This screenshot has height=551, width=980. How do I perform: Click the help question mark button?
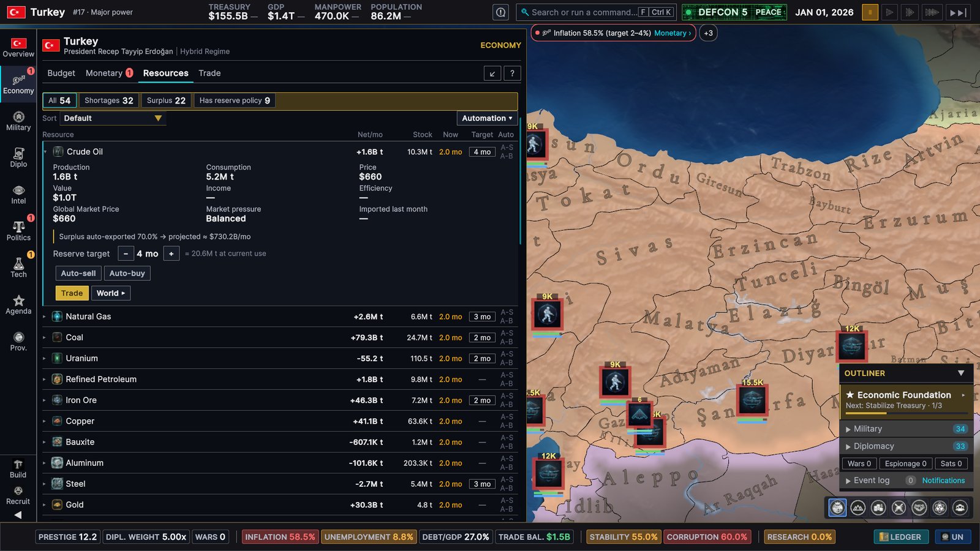(x=512, y=73)
